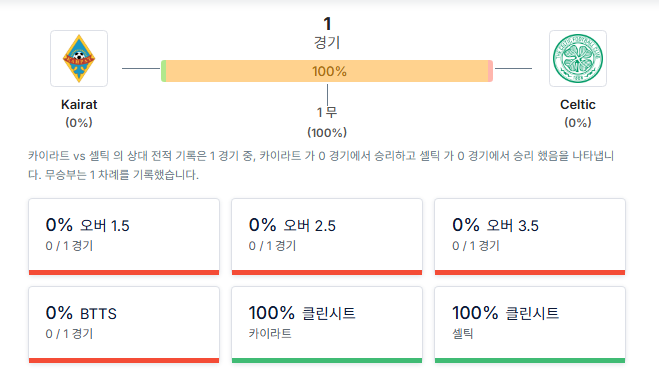Select the 오버 2.5 stat card
The height and width of the screenshot is (376, 659).
[x=327, y=237]
